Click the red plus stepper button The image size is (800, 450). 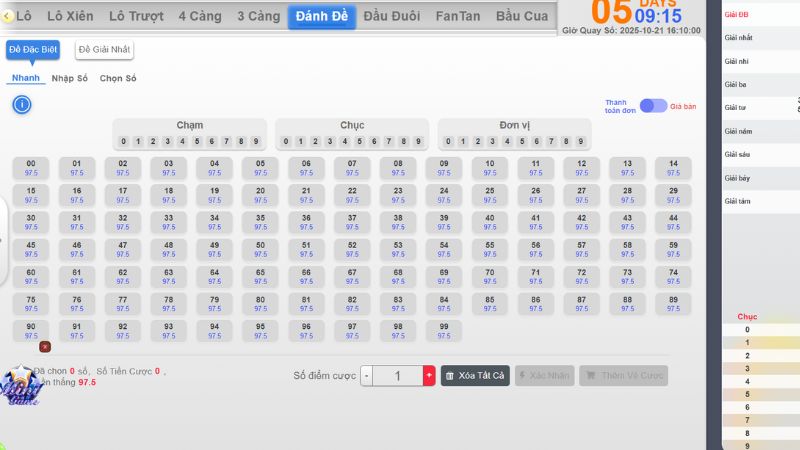point(429,376)
